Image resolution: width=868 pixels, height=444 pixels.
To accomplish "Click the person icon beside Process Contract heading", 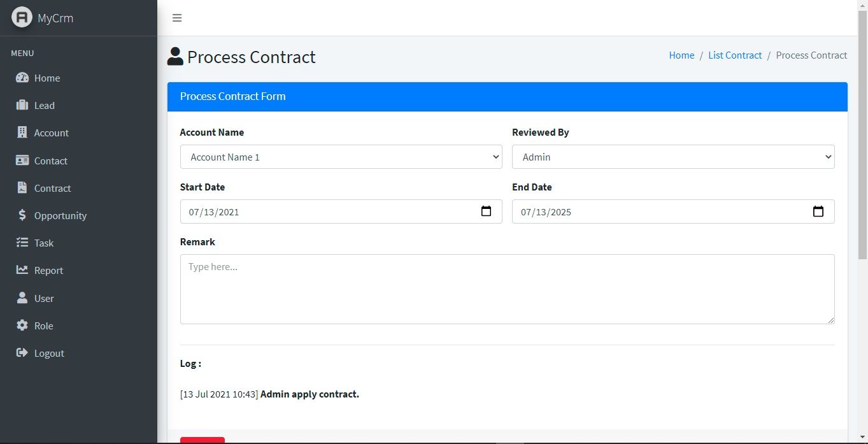I will tap(175, 57).
